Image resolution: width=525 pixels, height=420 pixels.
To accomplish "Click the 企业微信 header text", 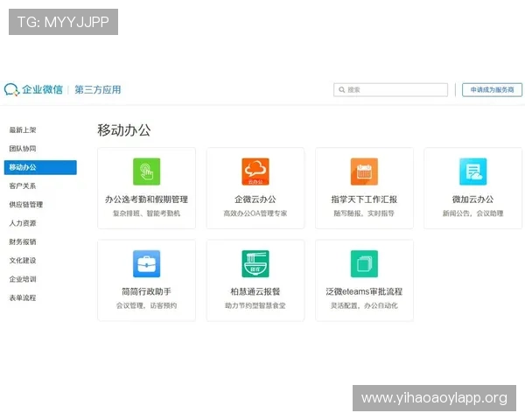I will pos(43,90).
